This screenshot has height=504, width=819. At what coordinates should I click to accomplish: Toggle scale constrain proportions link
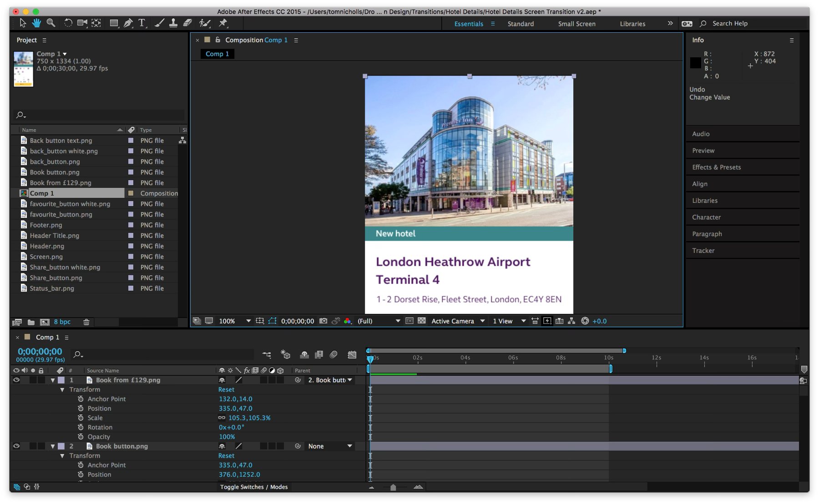(x=222, y=418)
